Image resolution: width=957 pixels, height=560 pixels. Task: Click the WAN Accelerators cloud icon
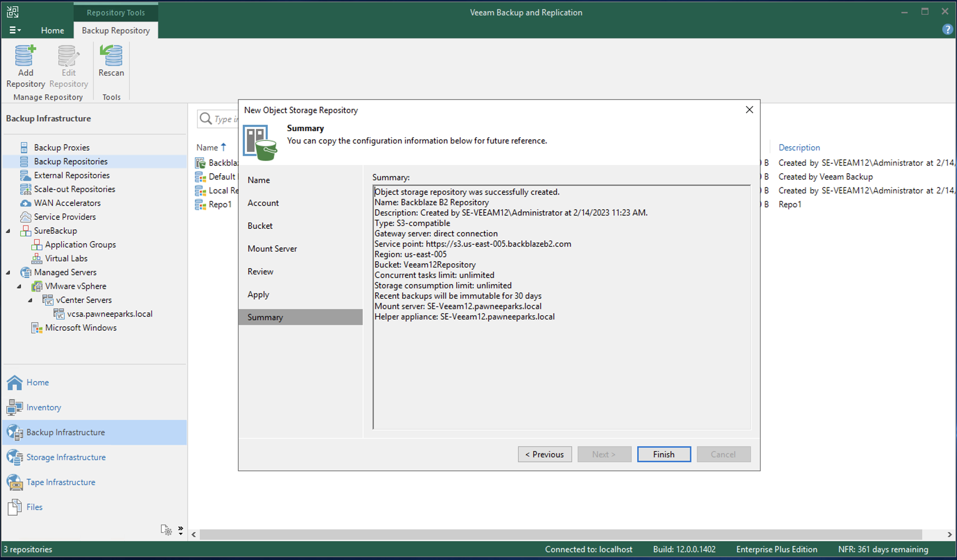coord(25,203)
